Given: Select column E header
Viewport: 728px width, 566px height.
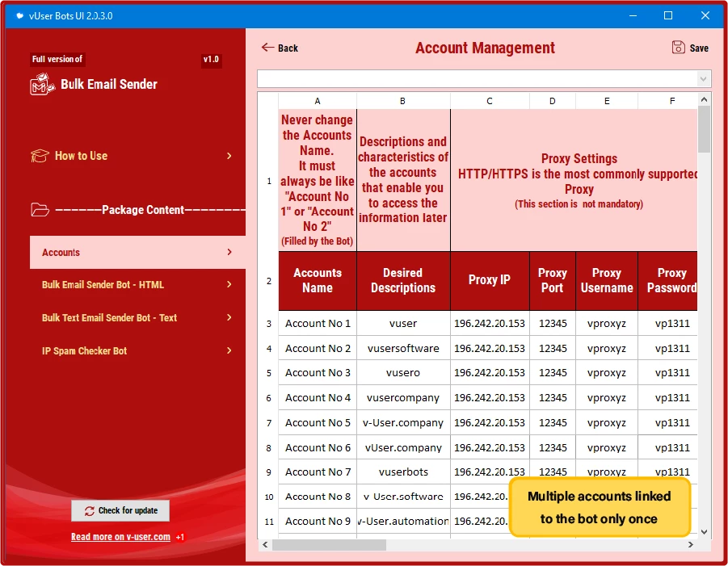Looking at the screenshot, I should pyautogui.click(x=607, y=101).
